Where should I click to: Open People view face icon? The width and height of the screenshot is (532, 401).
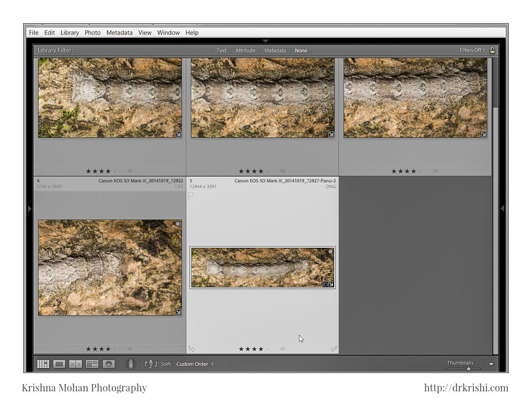click(x=109, y=364)
